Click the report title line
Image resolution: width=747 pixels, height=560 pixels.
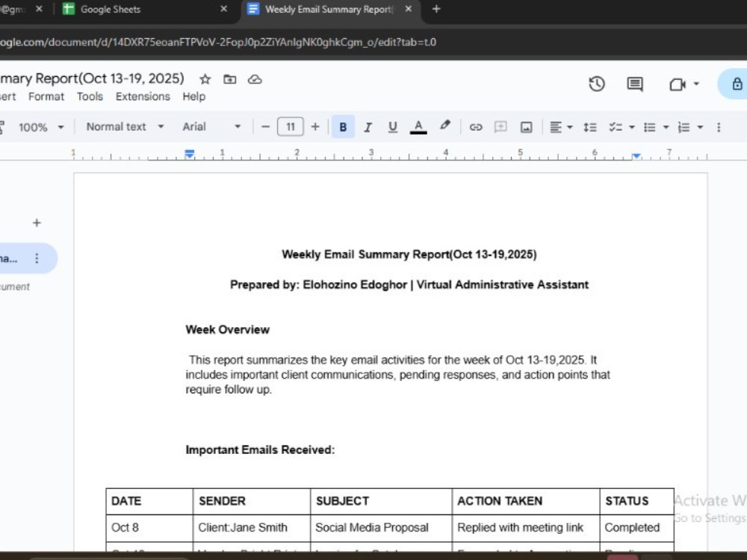click(409, 255)
